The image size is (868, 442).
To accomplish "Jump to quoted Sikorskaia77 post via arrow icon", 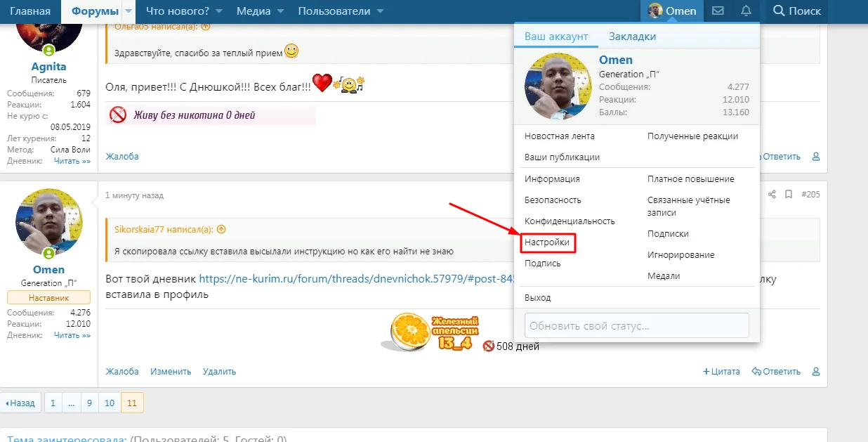I will [221, 229].
